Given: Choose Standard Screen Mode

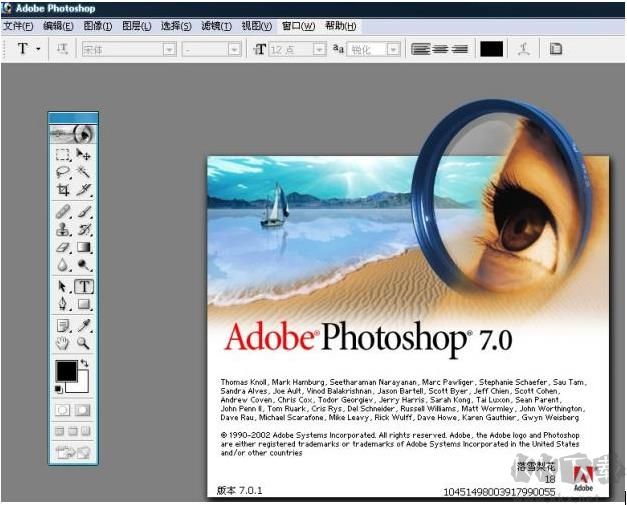Looking at the screenshot, I should click(59, 431).
